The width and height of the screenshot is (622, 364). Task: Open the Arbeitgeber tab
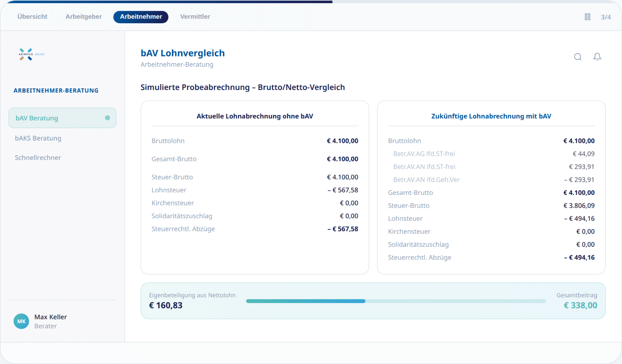84,17
